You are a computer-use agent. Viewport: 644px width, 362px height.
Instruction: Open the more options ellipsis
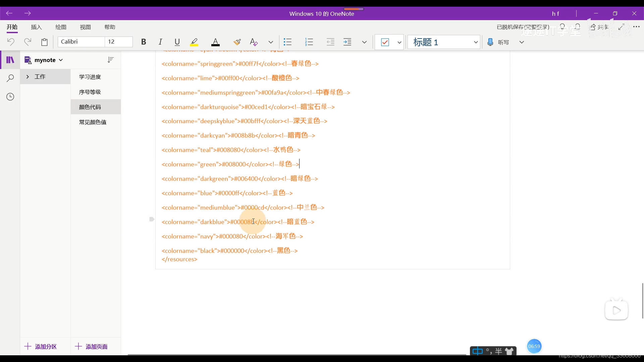coord(636,27)
